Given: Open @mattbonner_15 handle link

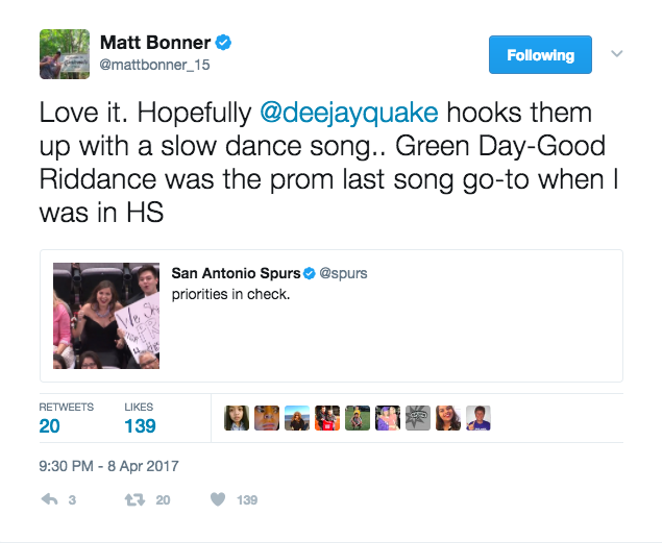Looking at the screenshot, I should (x=155, y=65).
